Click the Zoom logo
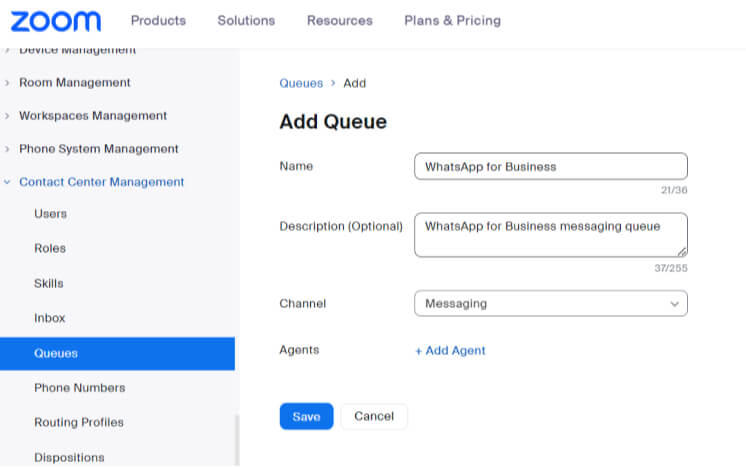 point(56,21)
